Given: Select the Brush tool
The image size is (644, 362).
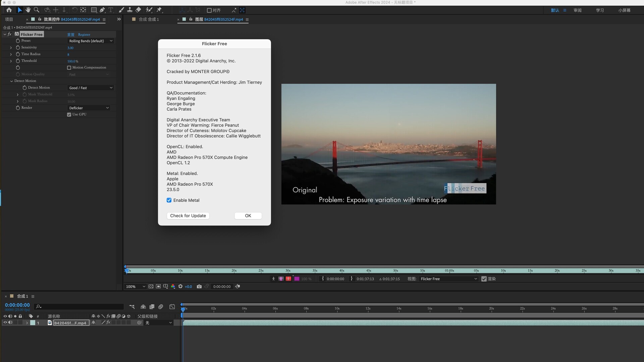Looking at the screenshot, I should pos(121,10).
